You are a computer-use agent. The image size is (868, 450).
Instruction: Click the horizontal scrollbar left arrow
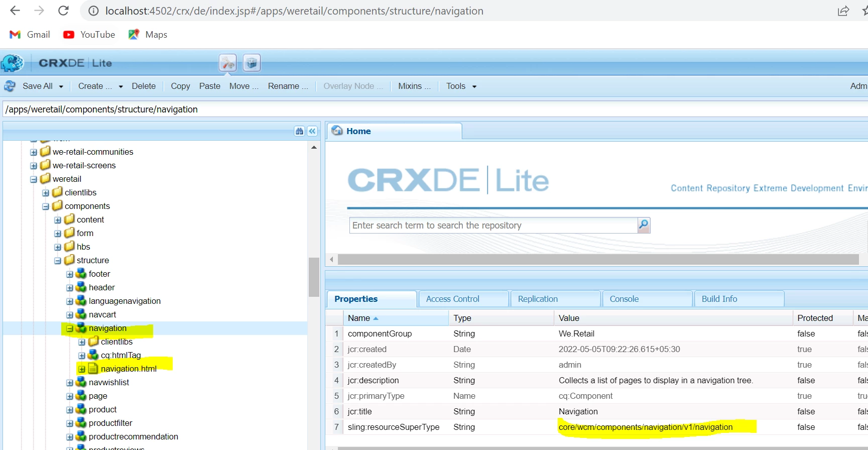[331, 259]
